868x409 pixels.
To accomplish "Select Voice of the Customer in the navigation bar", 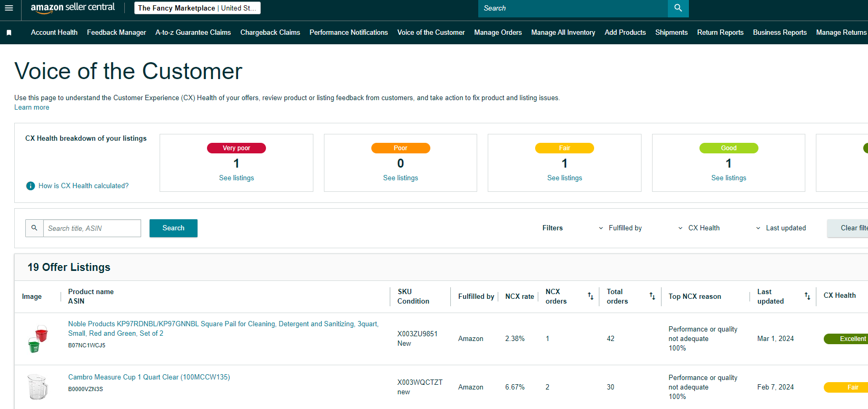I will [x=431, y=33].
